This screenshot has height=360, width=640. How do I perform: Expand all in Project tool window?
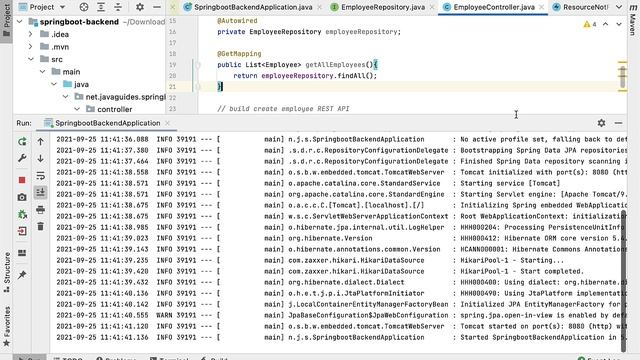pos(101,7)
